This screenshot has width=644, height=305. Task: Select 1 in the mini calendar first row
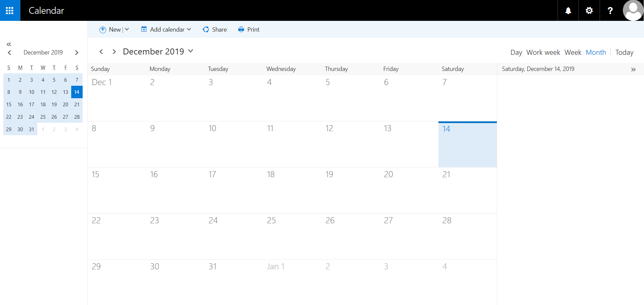(x=9, y=80)
